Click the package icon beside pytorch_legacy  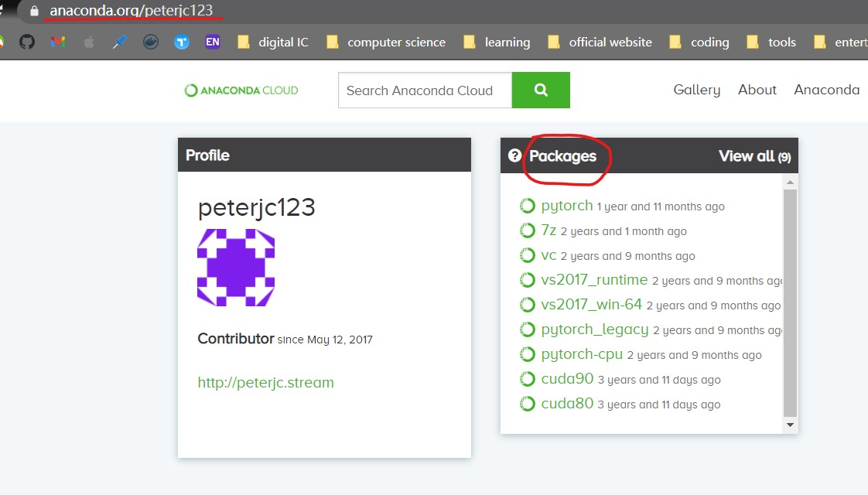(527, 329)
